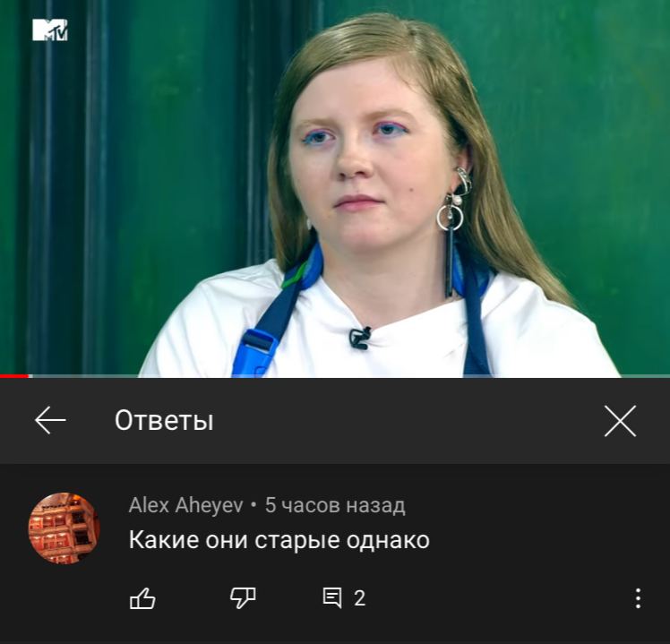Viewport: 670px width, 644px height.
Task: Dislike the comment with thumbs down
Action: tap(243, 597)
